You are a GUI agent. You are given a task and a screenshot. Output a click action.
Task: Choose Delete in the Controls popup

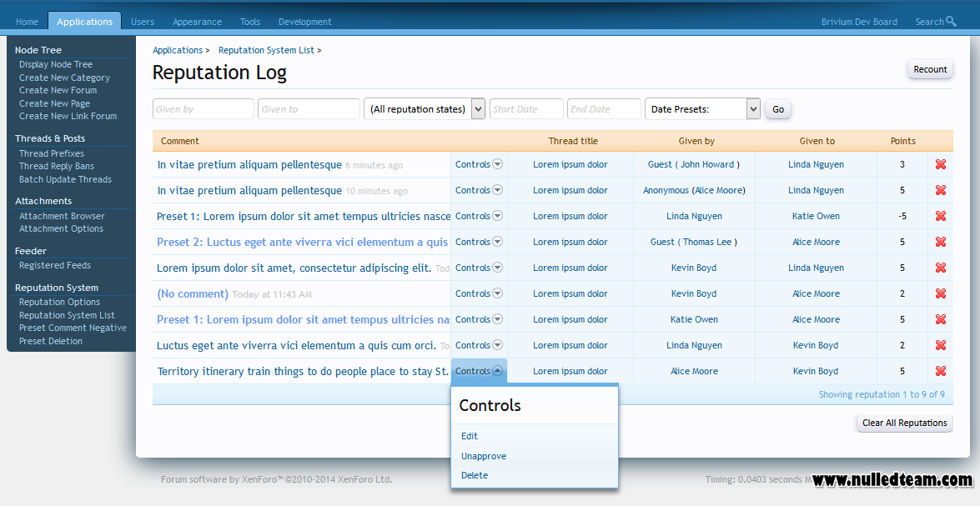(x=475, y=475)
